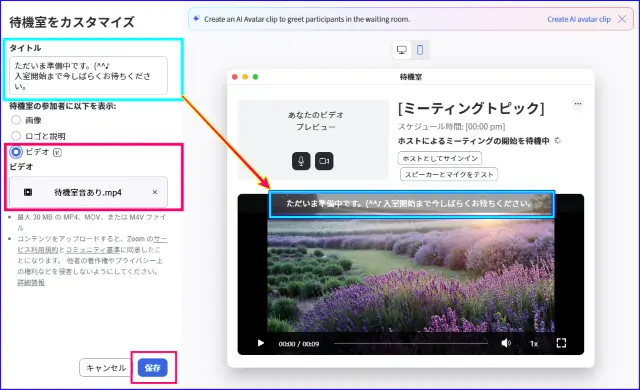Click the title text field
Screen dimensions: 640x390
click(88, 75)
